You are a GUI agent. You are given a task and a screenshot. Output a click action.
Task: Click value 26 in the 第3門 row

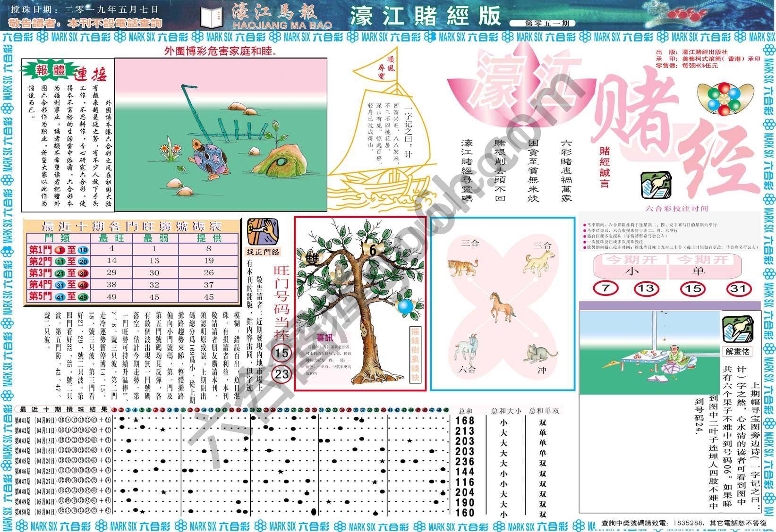(x=209, y=272)
